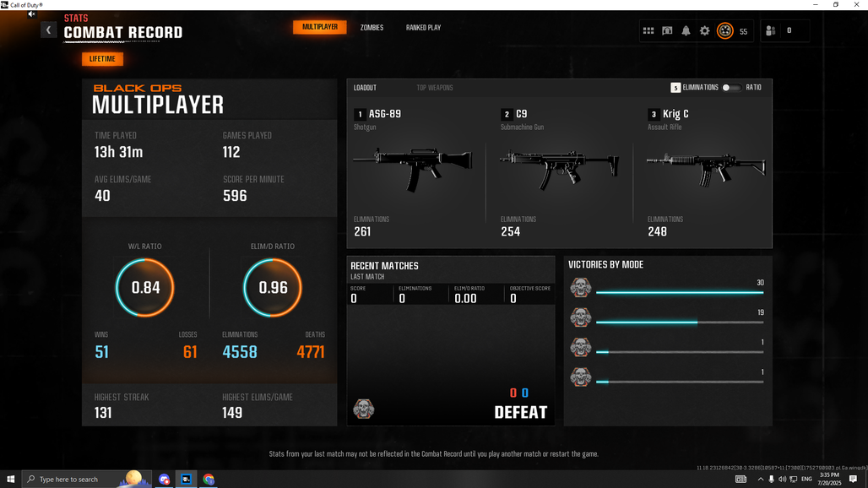868x488 pixels.
Task: Click the Lifetime filter button
Action: coord(102,58)
